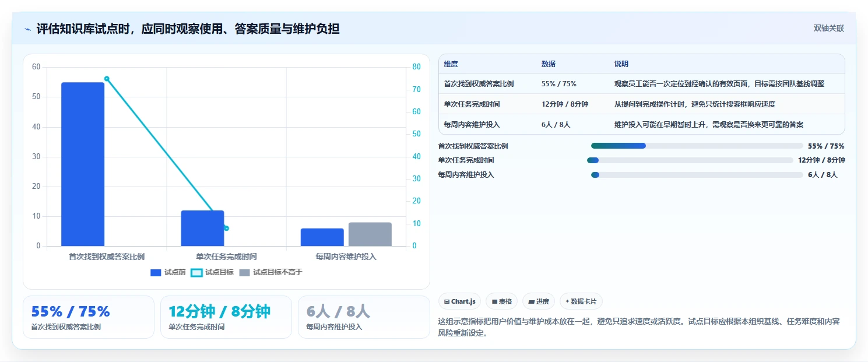The image size is (868, 362).
Task: Click the 每周内容维护投入 progress bar
Action: click(x=697, y=175)
